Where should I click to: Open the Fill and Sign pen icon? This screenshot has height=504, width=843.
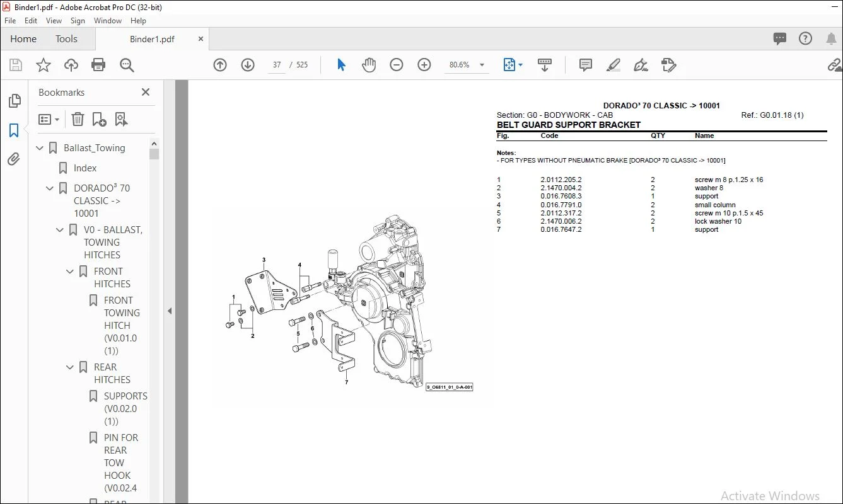[x=641, y=65]
